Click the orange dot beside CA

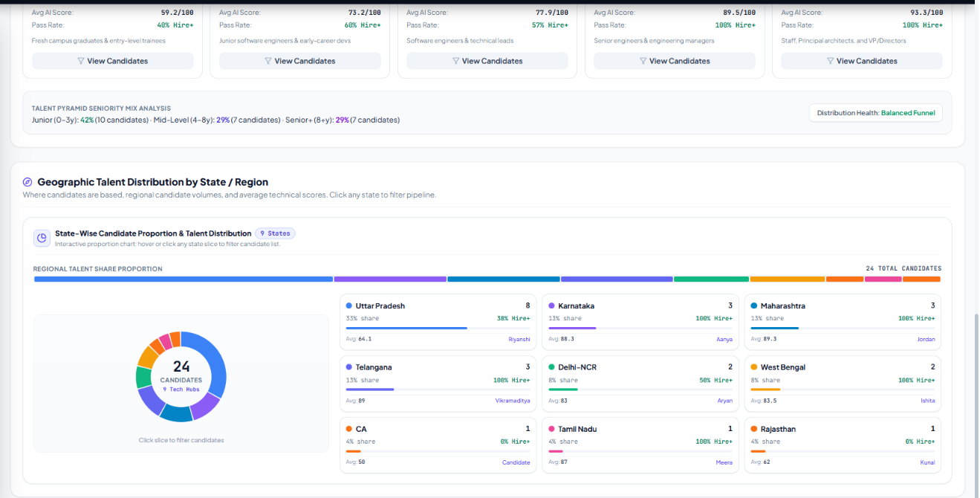point(349,429)
